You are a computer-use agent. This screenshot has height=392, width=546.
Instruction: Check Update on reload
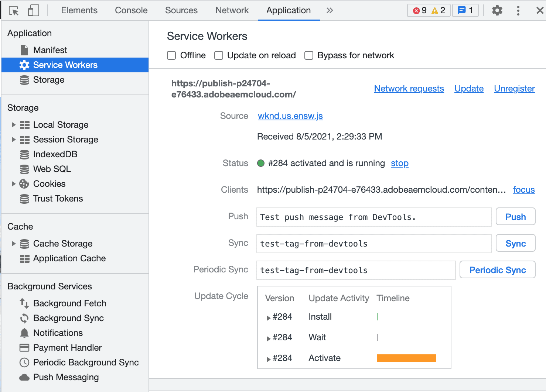coord(218,55)
